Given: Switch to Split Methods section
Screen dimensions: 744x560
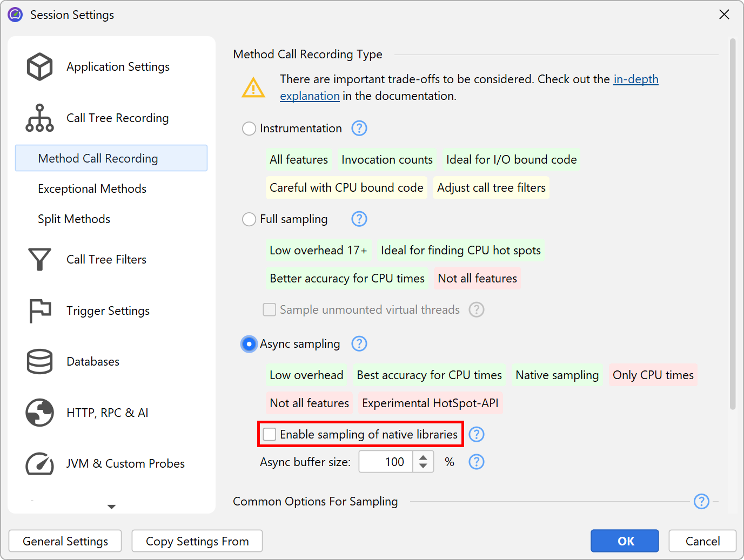Looking at the screenshot, I should click(74, 219).
